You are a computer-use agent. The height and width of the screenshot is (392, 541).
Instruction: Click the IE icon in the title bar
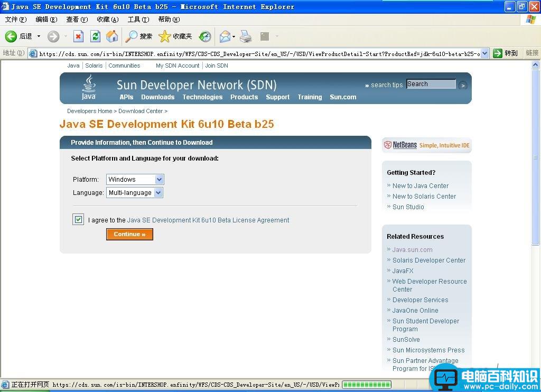point(5,6)
